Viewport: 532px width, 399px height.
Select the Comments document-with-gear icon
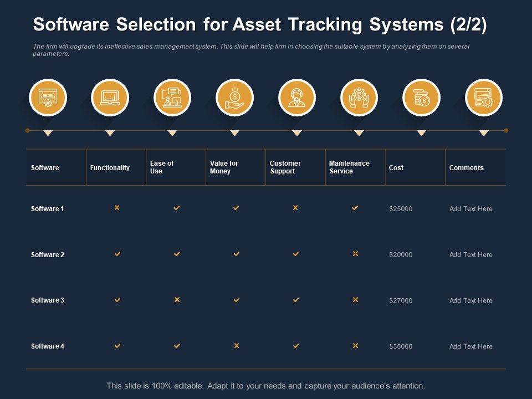[x=484, y=98]
